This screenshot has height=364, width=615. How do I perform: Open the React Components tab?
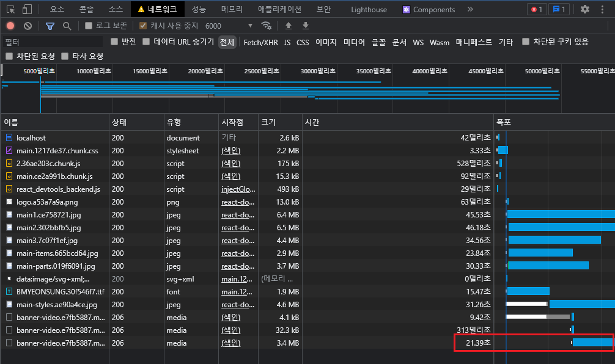pos(429,9)
